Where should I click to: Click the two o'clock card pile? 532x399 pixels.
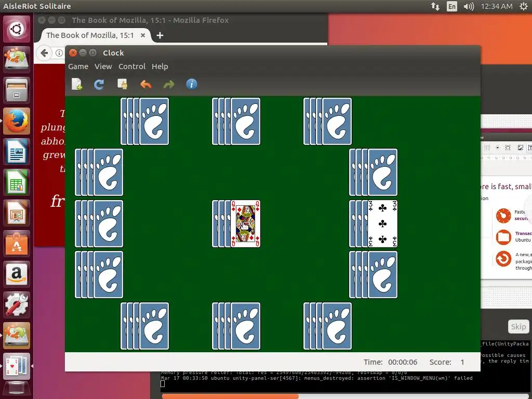click(x=373, y=172)
